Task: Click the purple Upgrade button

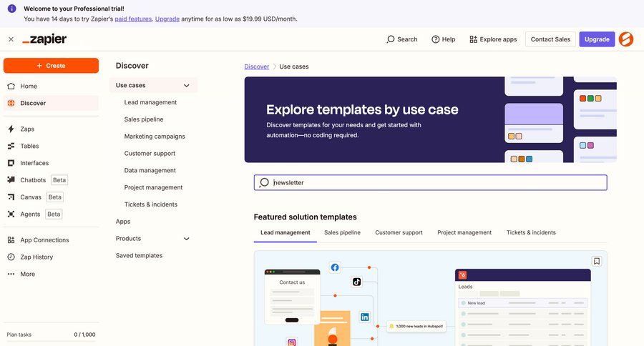Action: click(597, 39)
